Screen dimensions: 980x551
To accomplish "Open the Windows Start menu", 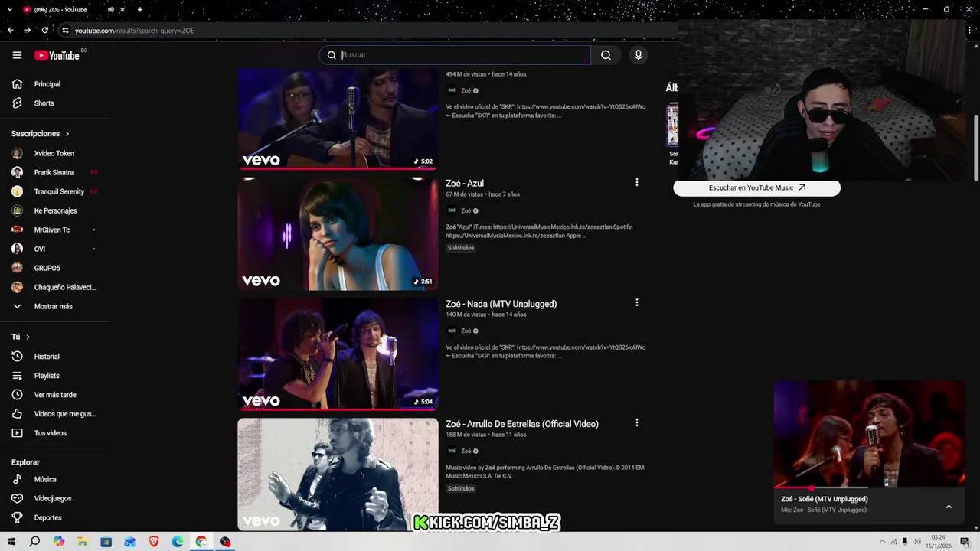I will 11,542.
